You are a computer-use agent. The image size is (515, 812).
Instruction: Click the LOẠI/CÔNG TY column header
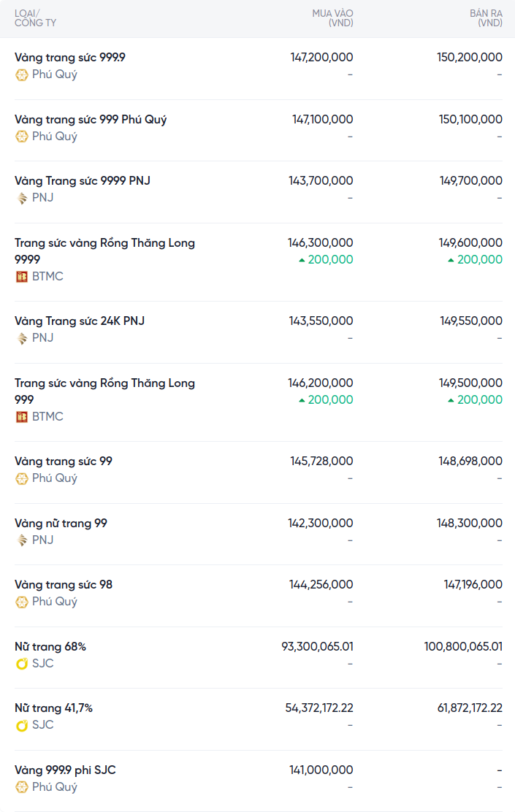coord(35,18)
